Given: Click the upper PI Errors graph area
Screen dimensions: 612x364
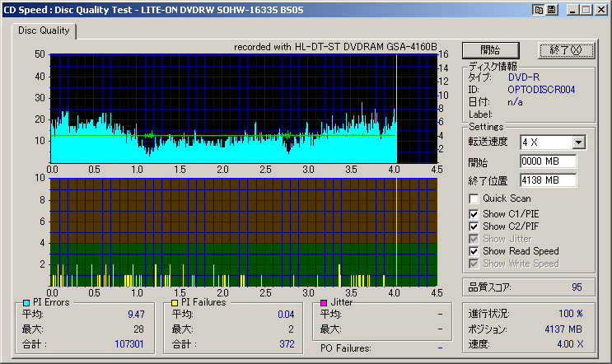Looking at the screenshot, I should click(x=244, y=109).
